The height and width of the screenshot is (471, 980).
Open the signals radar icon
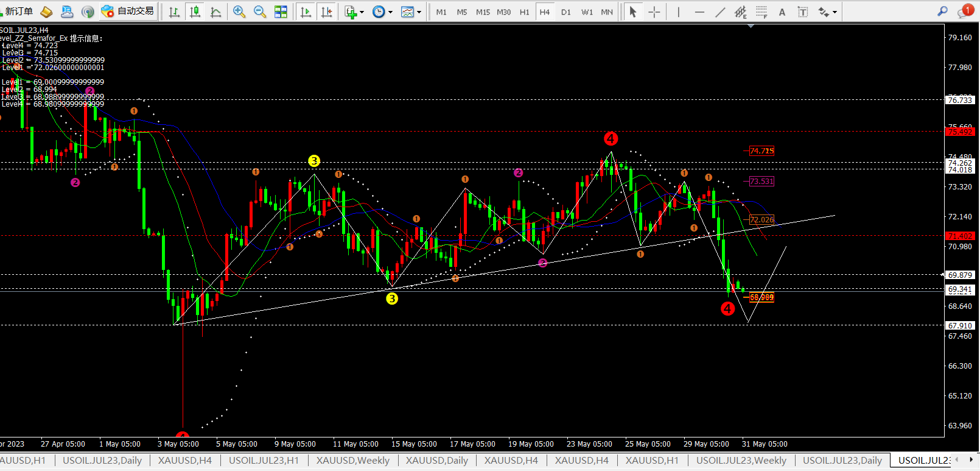[x=88, y=12]
